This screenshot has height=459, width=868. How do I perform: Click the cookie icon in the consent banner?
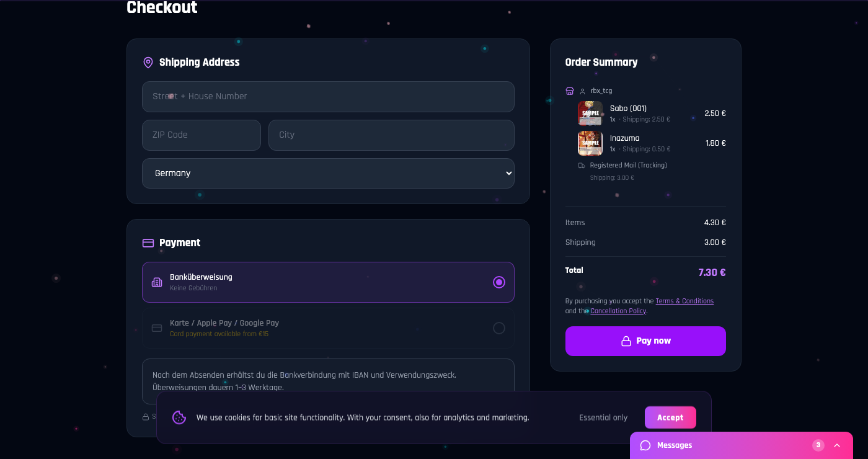coord(179,417)
